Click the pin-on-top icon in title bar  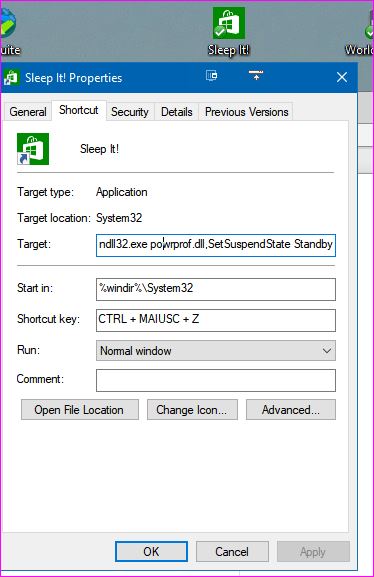[256, 75]
